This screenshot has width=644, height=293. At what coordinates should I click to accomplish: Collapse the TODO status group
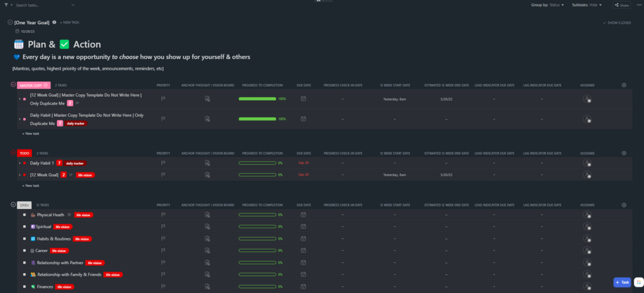13,153
